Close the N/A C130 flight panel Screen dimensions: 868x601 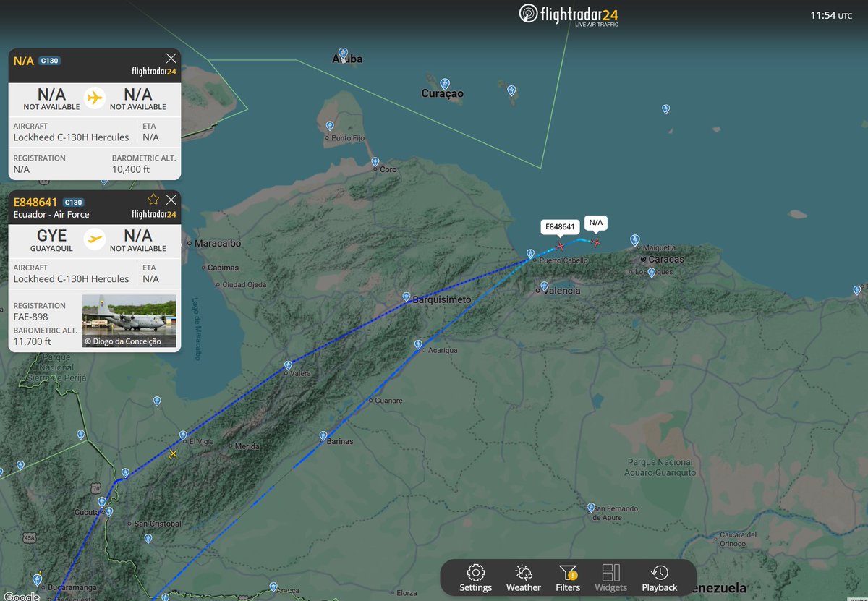171,59
